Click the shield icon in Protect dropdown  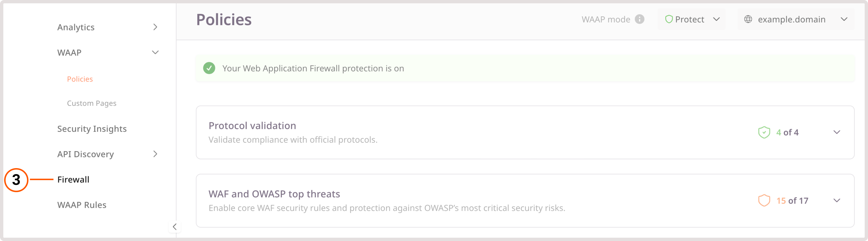tap(669, 19)
